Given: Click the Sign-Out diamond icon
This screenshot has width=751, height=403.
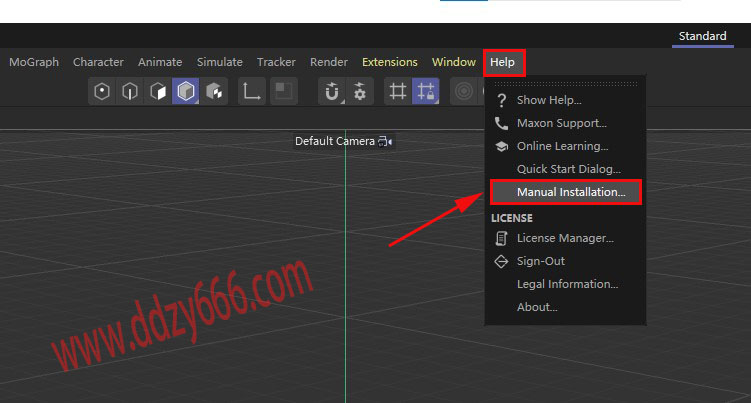Looking at the screenshot, I should pyautogui.click(x=501, y=261).
